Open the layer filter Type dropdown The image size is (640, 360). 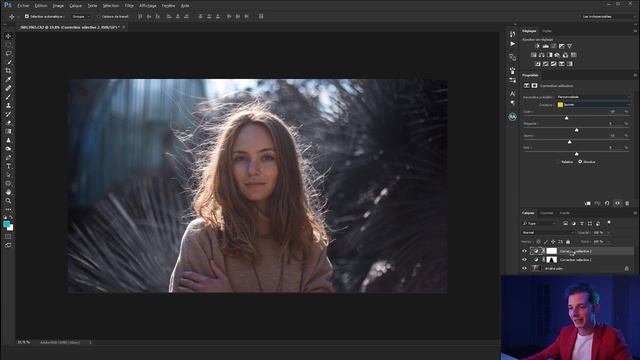pyautogui.click(x=539, y=224)
